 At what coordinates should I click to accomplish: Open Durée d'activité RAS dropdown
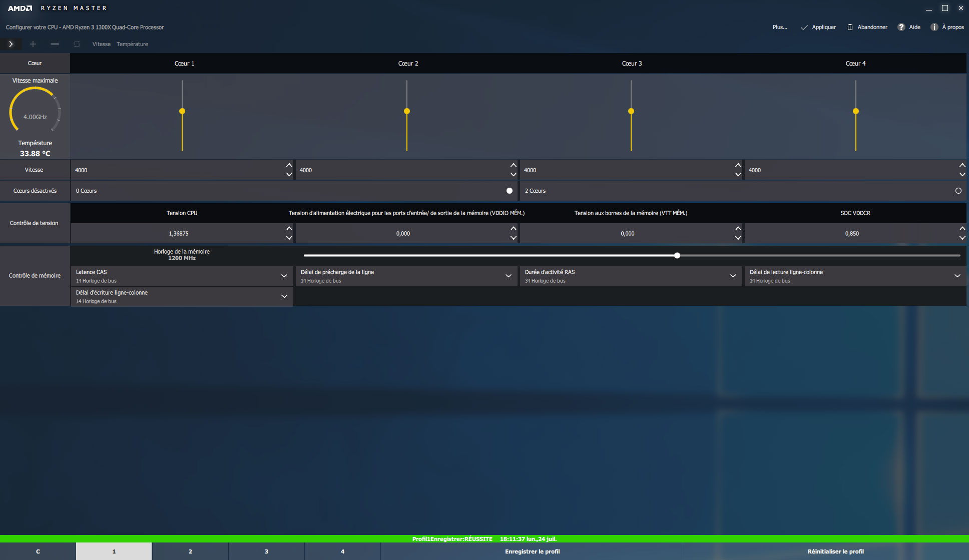tap(733, 276)
